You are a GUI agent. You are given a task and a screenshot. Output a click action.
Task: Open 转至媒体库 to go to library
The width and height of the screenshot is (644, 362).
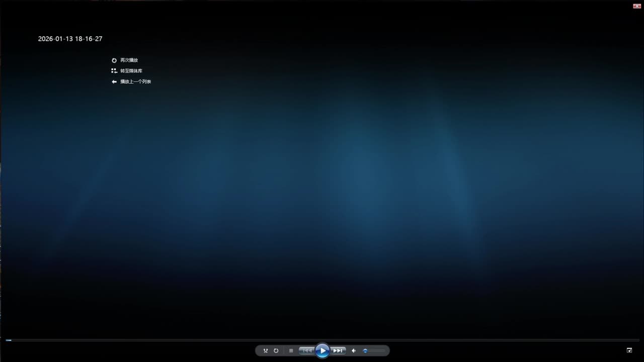pos(131,71)
